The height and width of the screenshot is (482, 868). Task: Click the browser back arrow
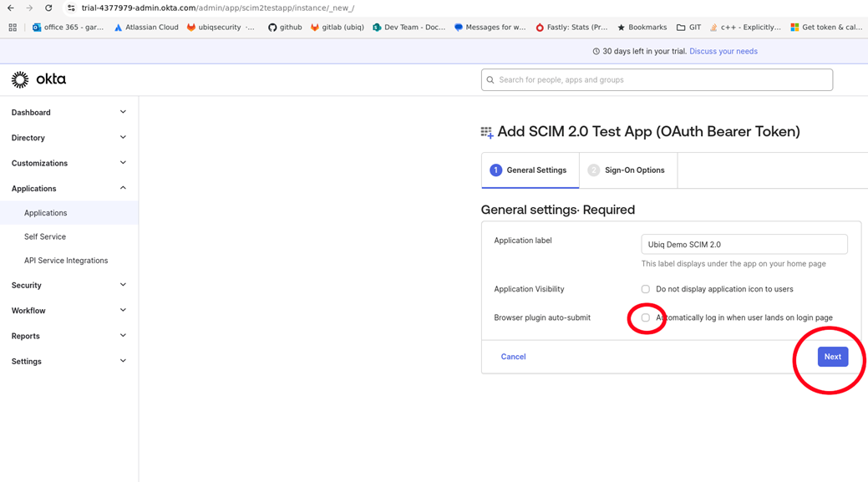pos(11,8)
